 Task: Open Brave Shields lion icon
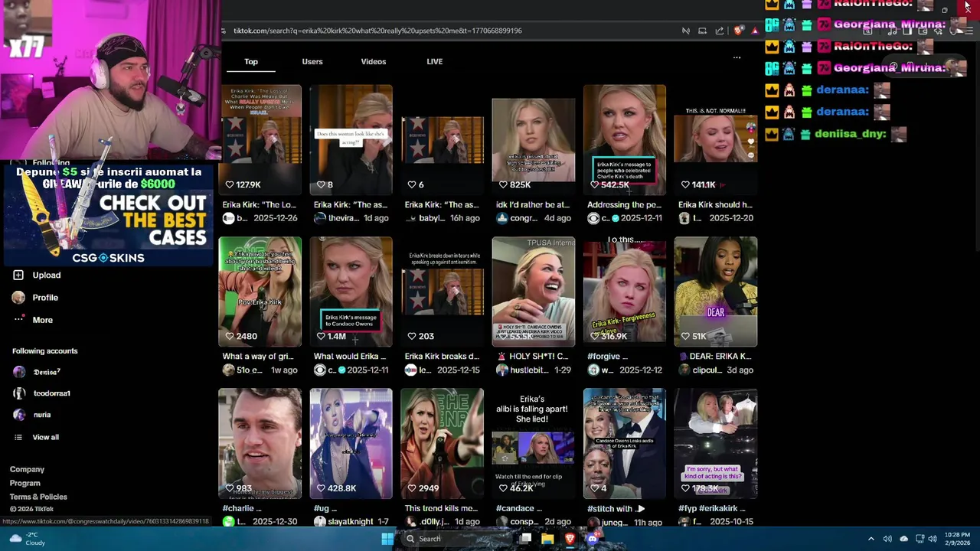point(738,31)
